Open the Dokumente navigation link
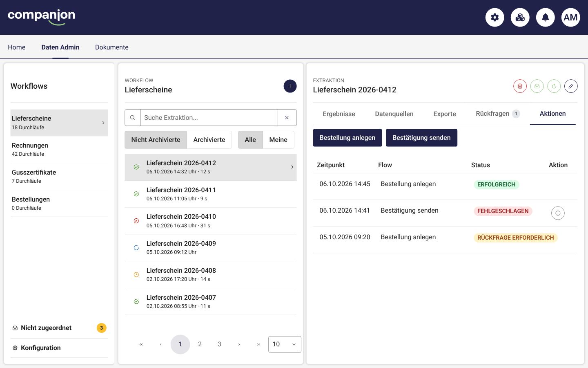This screenshot has width=588, height=368. (112, 47)
